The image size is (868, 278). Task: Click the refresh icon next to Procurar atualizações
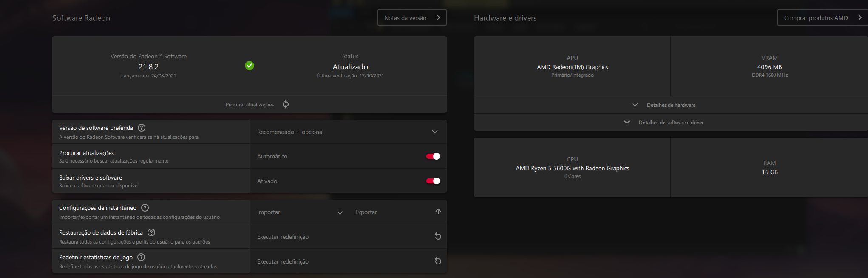click(x=286, y=104)
